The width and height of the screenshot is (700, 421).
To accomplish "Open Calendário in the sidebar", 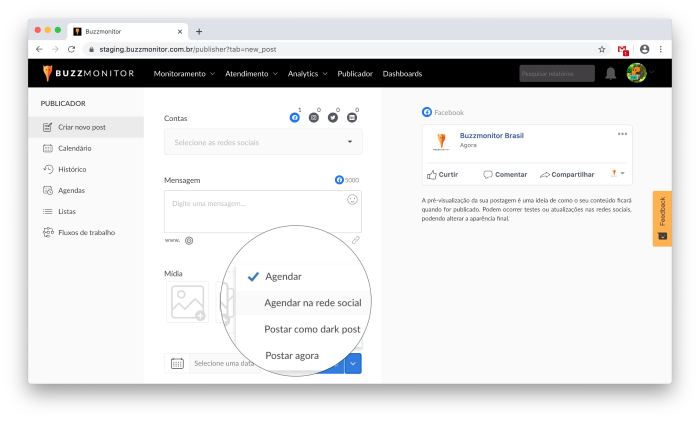I will (74, 148).
